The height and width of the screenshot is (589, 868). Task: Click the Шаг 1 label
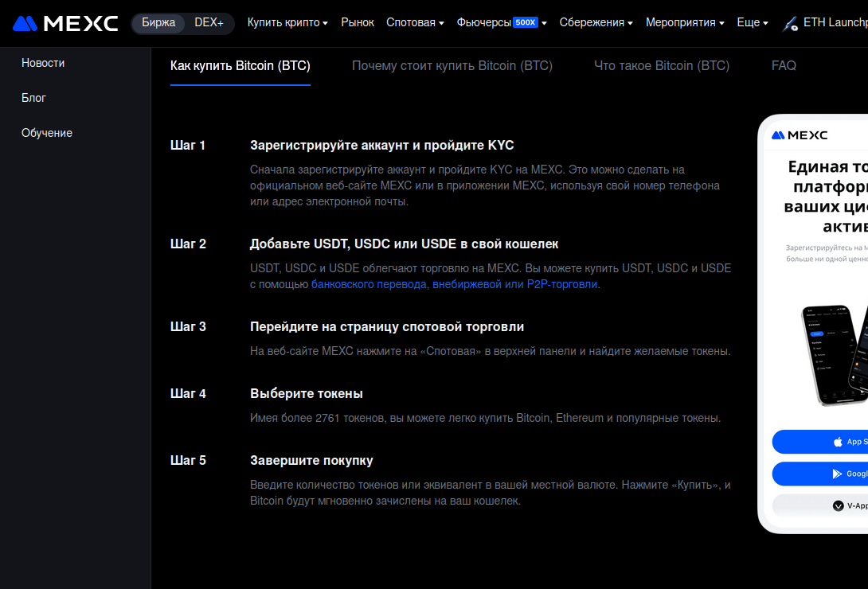click(x=188, y=146)
